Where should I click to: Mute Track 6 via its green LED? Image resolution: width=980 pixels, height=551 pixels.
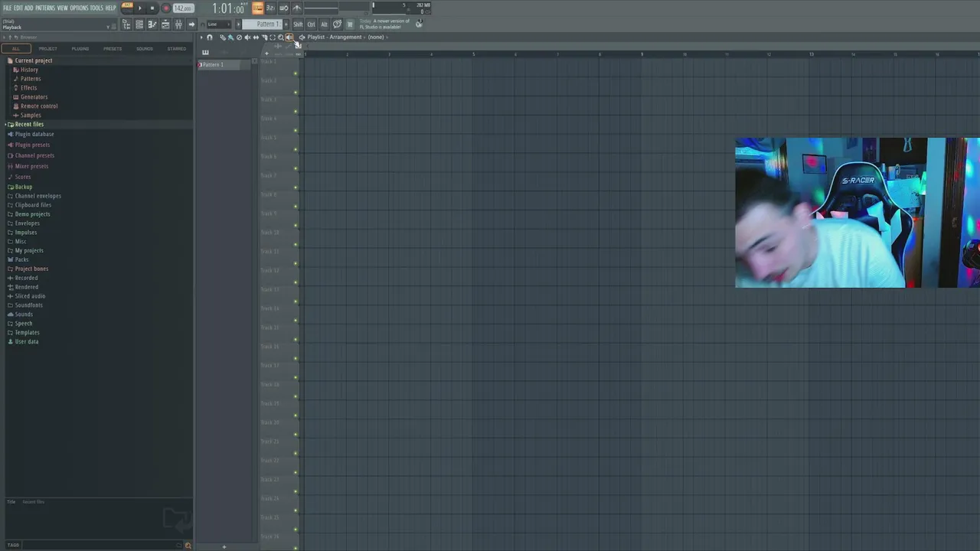coord(296,168)
